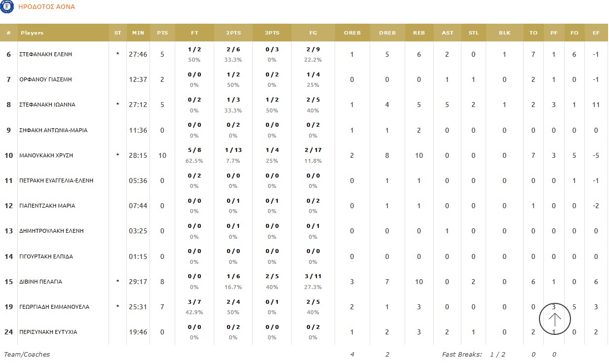Click the FG column header

click(313, 33)
